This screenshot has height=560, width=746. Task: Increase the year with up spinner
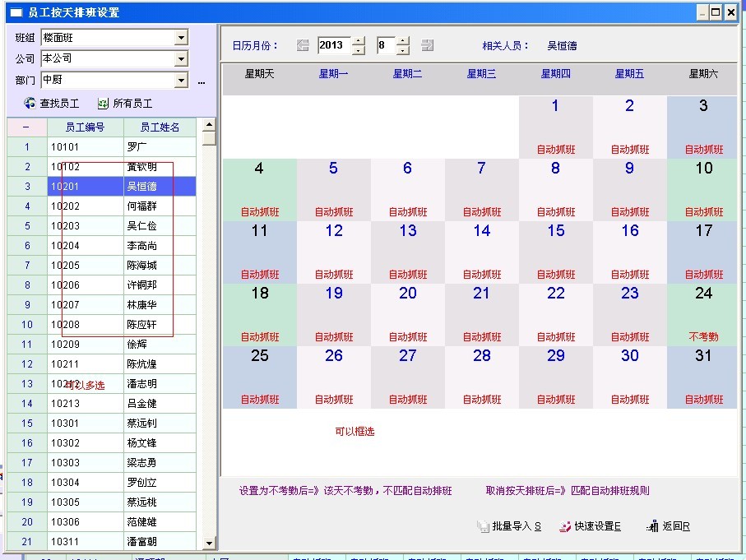358,41
